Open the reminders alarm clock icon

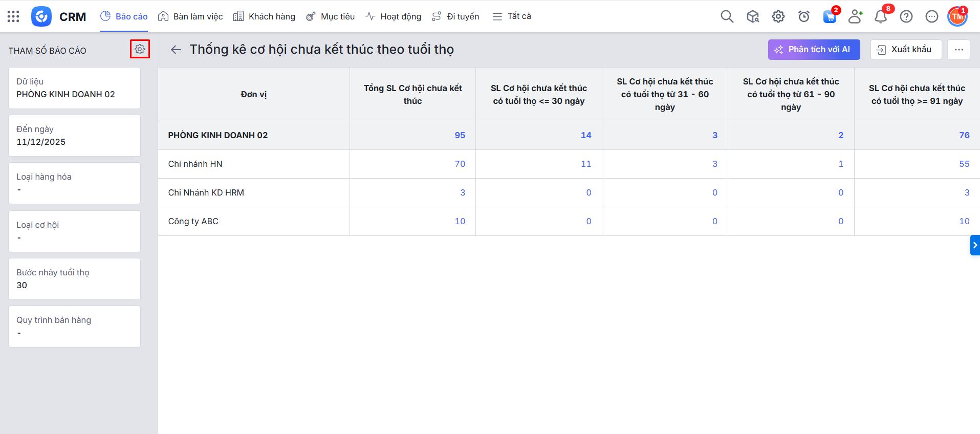[x=804, y=16]
